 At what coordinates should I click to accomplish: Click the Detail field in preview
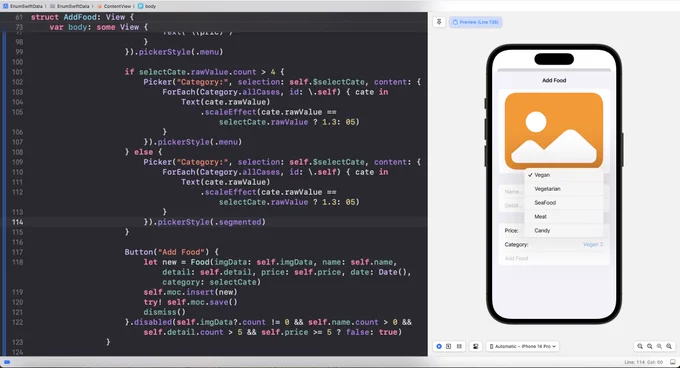(x=512, y=205)
